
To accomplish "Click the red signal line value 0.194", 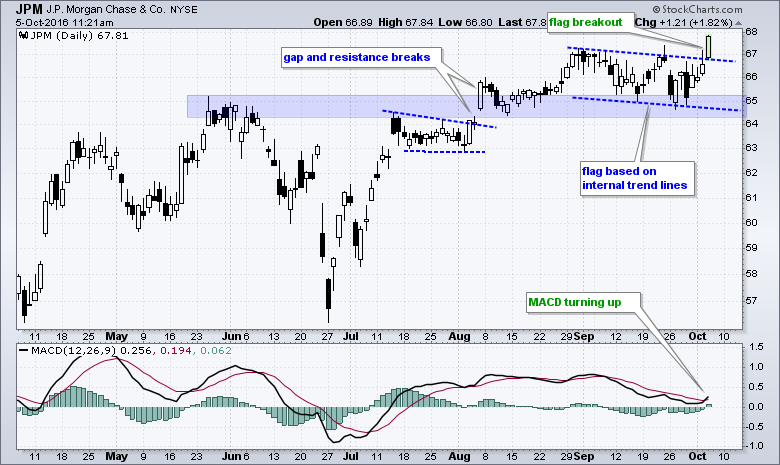I will pos(176,351).
